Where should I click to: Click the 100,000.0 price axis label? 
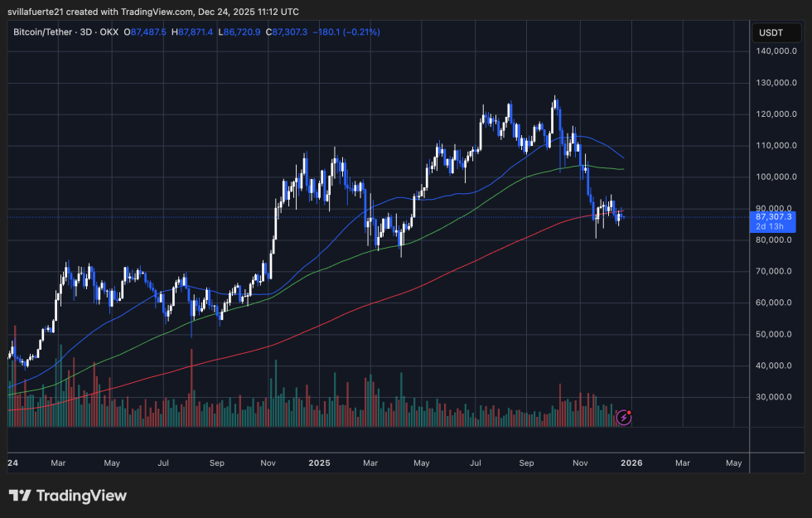click(x=775, y=177)
